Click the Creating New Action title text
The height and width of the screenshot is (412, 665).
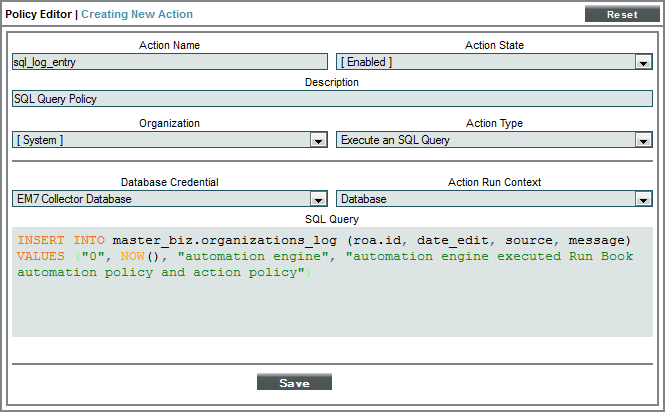click(137, 15)
